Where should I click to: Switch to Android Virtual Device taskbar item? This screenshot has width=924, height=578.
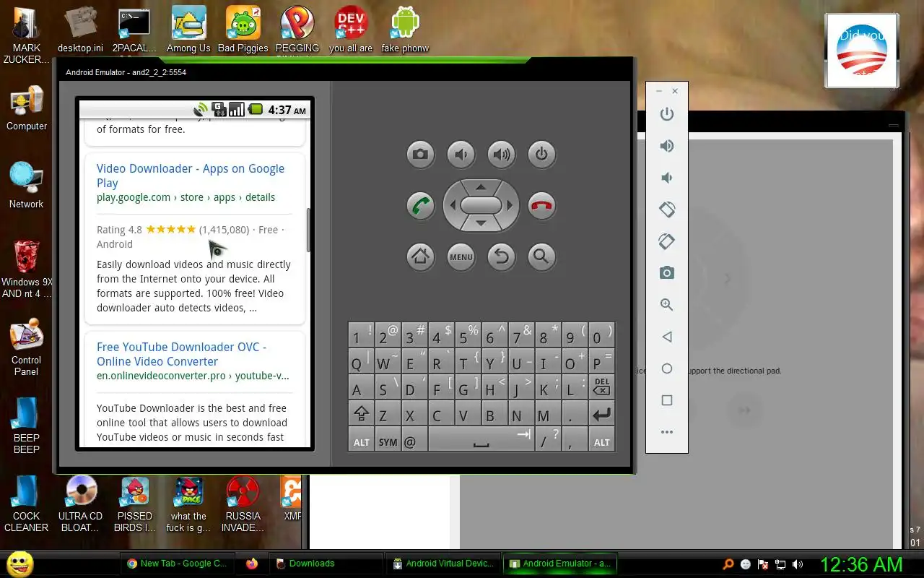pyautogui.click(x=443, y=564)
